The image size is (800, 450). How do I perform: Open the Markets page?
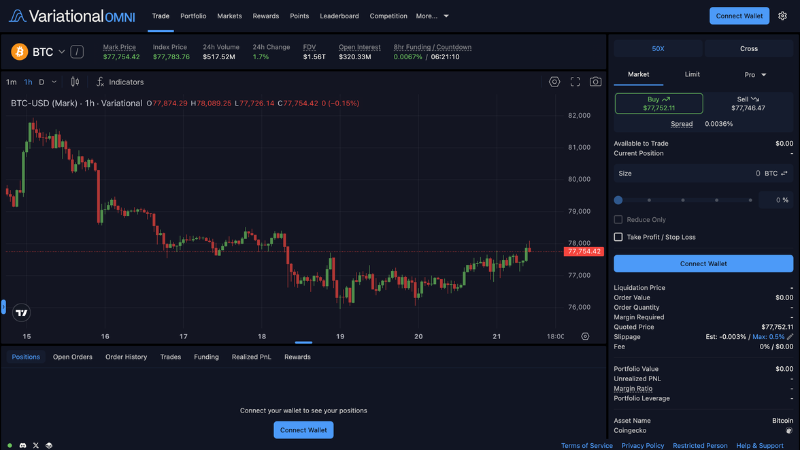[x=230, y=16]
